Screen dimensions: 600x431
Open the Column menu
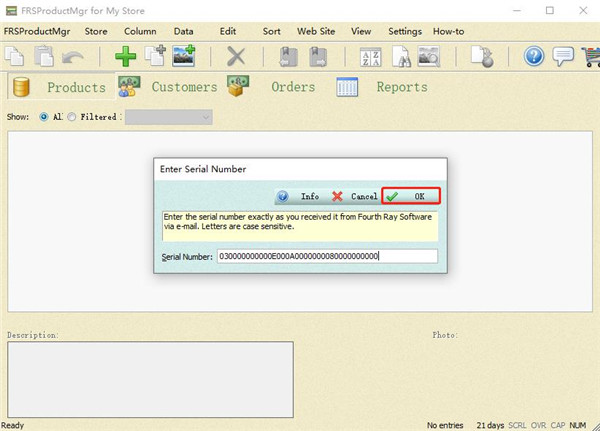[140, 31]
